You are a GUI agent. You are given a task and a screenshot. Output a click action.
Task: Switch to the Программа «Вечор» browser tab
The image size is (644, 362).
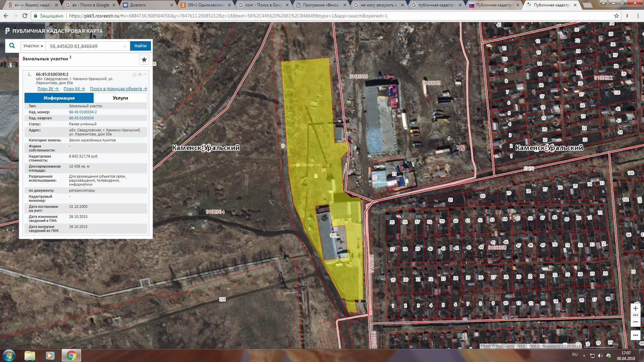(x=323, y=6)
